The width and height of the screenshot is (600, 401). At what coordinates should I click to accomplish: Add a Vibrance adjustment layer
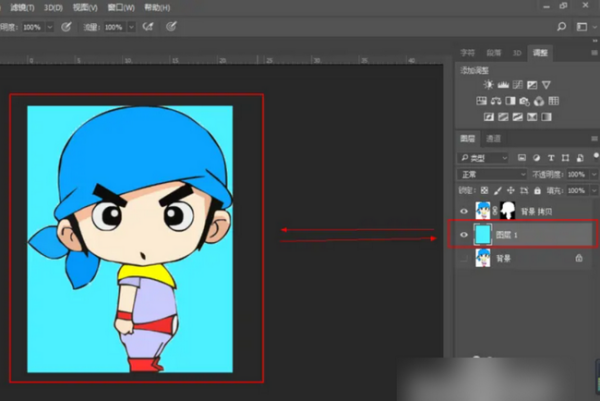click(546, 85)
